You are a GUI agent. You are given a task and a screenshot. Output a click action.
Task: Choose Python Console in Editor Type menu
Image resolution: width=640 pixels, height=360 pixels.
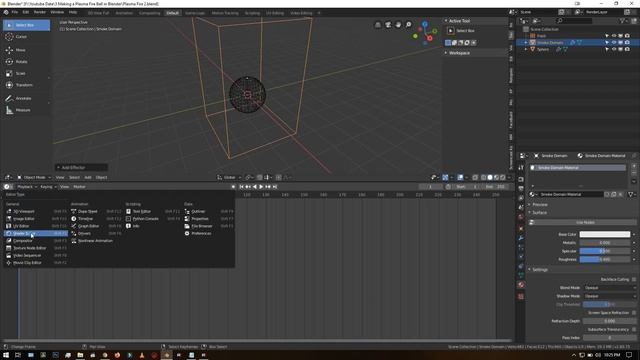[152, 219]
